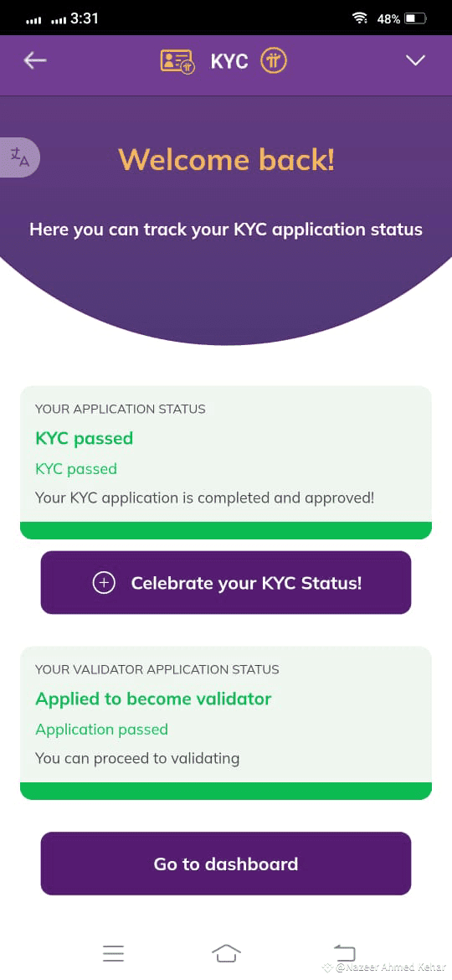Tap the green validator application progress bar
Viewport: 452px width, 980px height.
click(x=226, y=792)
